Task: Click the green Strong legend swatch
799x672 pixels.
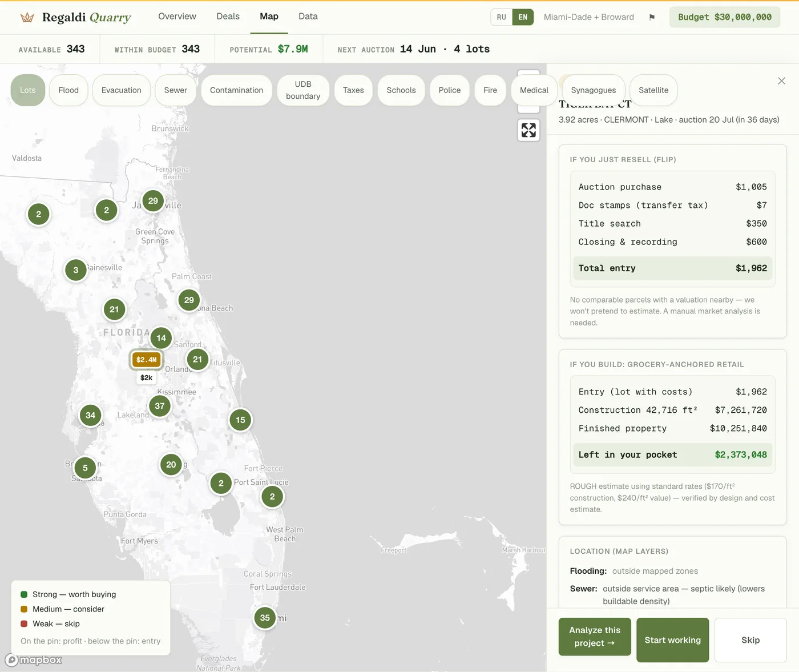Action: point(24,594)
